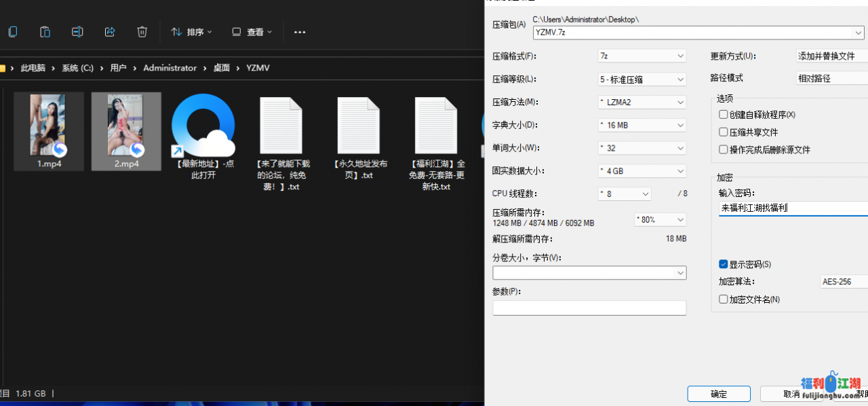Open the 查看 view menu

pyautogui.click(x=252, y=32)
